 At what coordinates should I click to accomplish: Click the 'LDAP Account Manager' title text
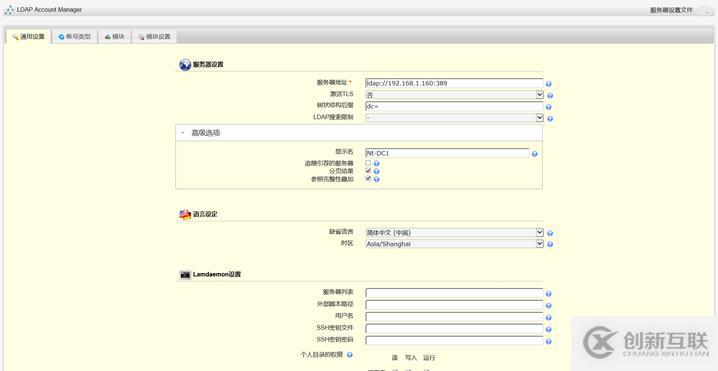coord(49,10)
